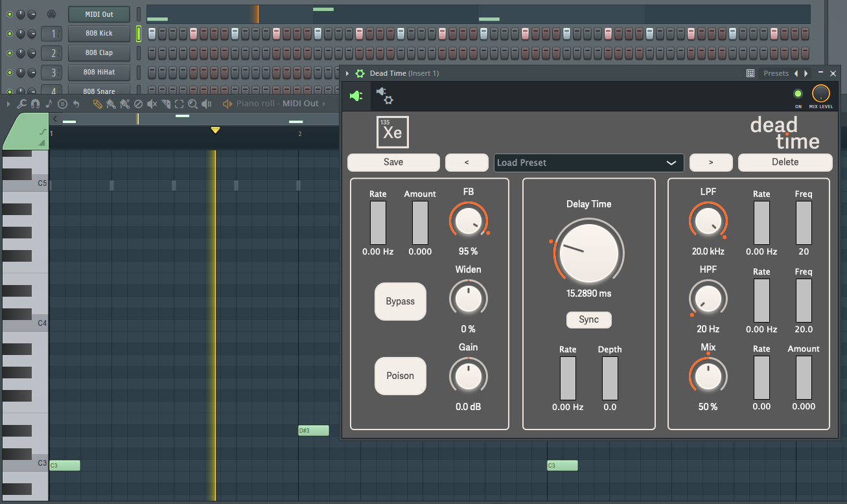Open the target channel arrow after MIDI Out title
Screen dimensions: 847x504
(324, 104)
